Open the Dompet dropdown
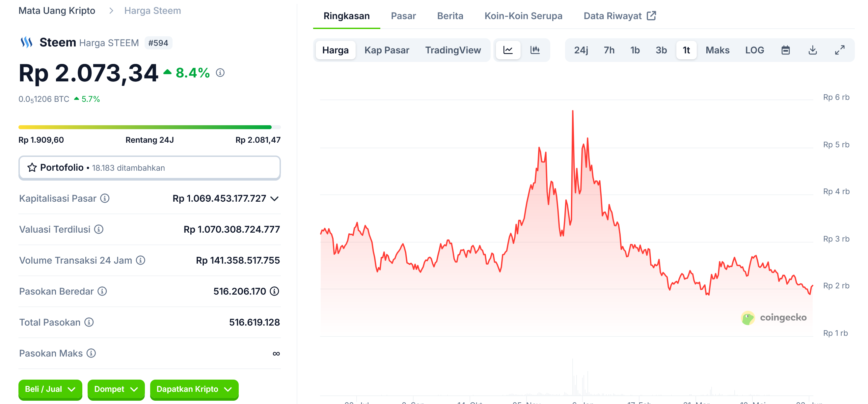Viewport: 868px width, 404px height. (x=116, y=389)
